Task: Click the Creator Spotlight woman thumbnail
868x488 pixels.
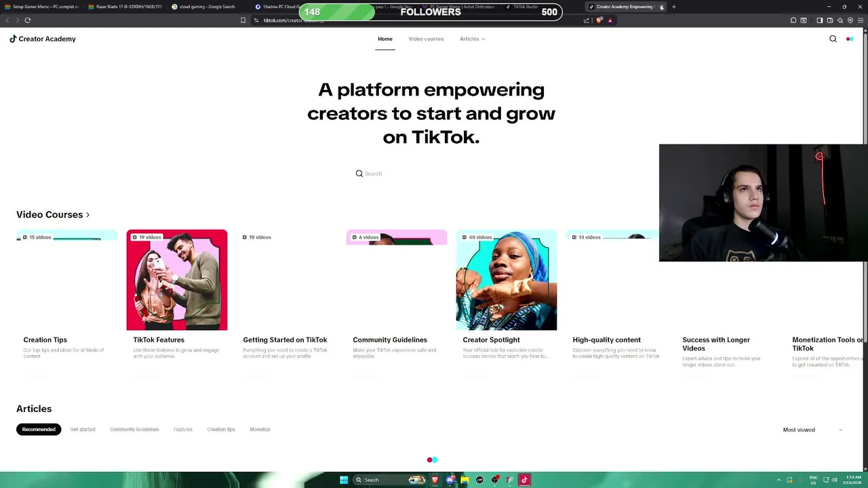Action: tap(507, 280)
